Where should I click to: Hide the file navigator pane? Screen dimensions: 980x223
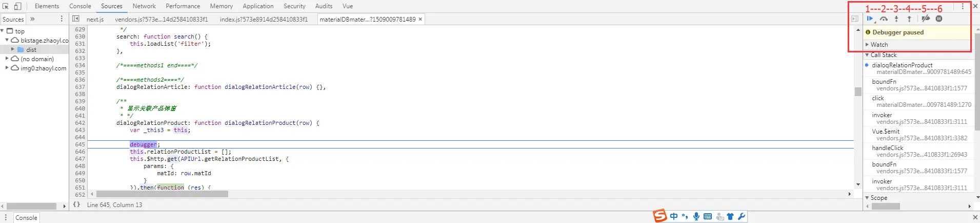76,19
